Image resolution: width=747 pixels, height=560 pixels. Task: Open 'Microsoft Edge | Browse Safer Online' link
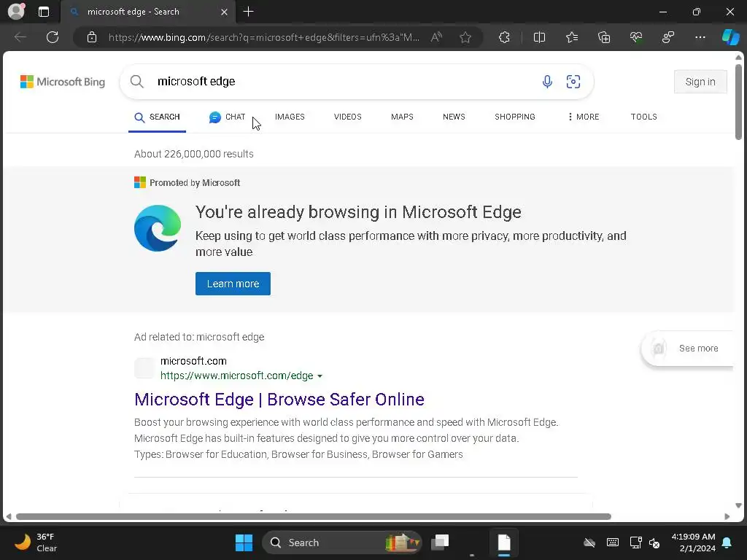click(279, 399)
